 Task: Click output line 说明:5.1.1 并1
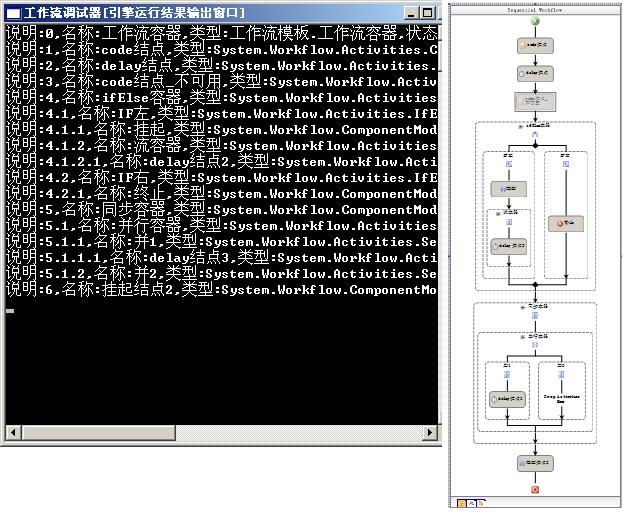(x=222, y=242)
